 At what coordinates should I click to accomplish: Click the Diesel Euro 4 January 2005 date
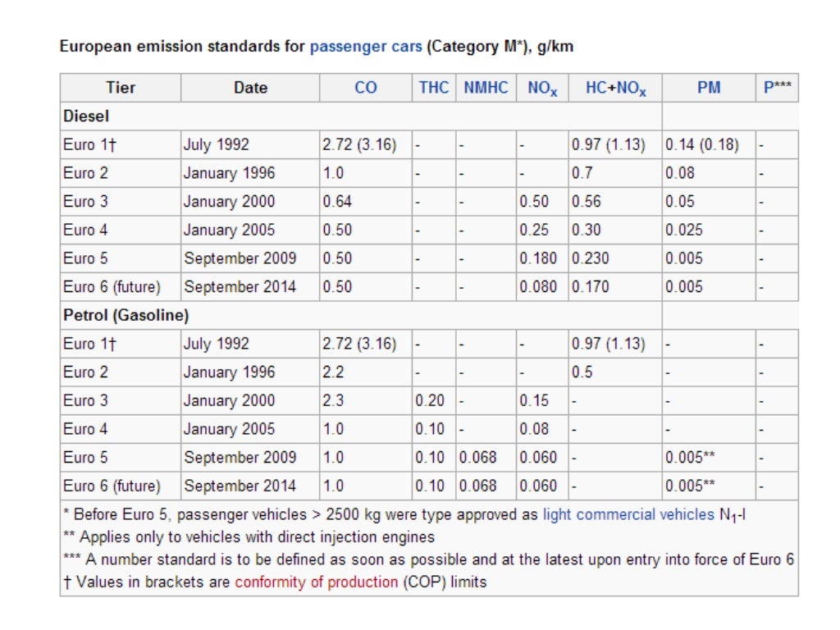230,231
